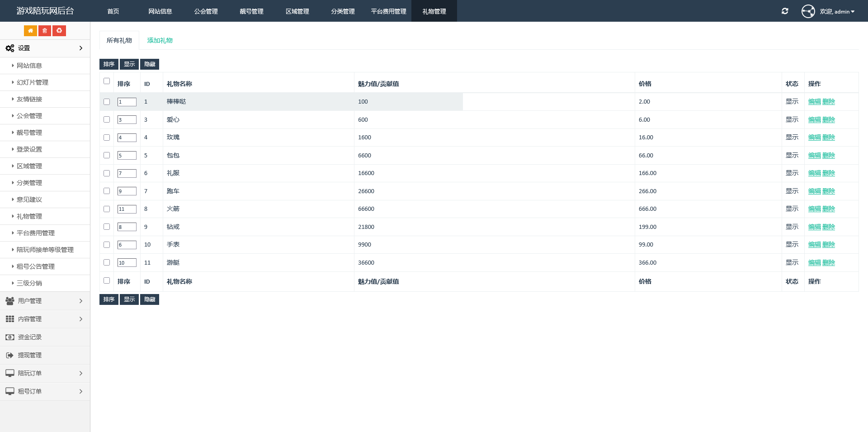Click 编辑 link for 跑车

click(x=815, y=191)
